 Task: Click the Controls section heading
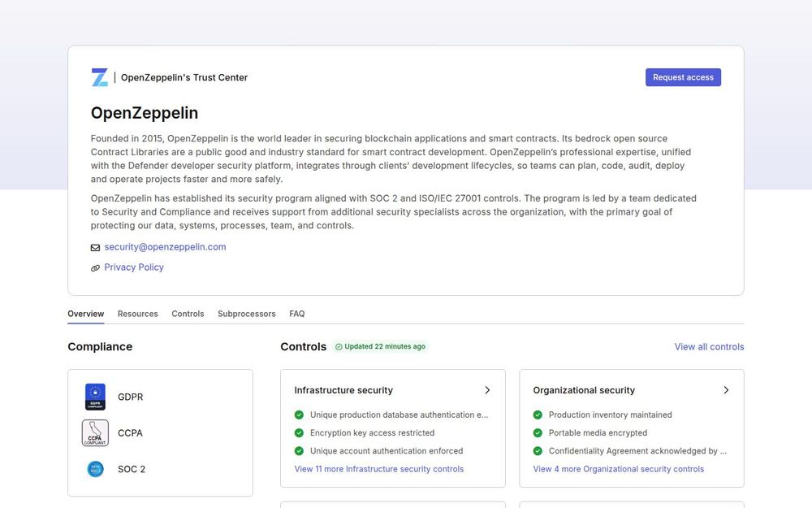304,347
